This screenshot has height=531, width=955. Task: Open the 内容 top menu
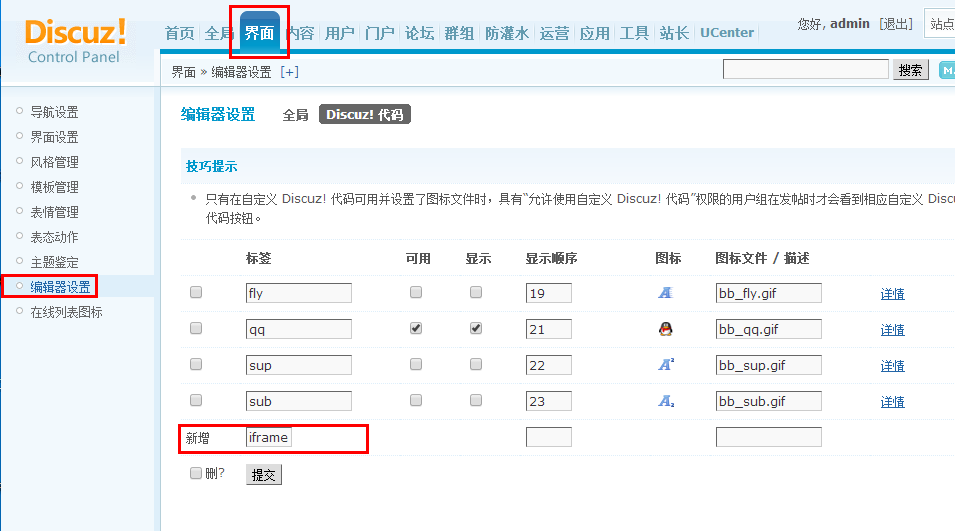click(300, 33)
